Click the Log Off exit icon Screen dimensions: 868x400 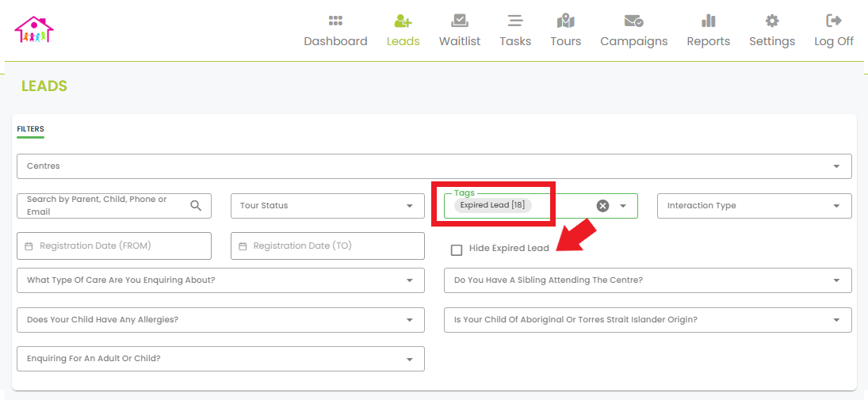tap(834, 21)
